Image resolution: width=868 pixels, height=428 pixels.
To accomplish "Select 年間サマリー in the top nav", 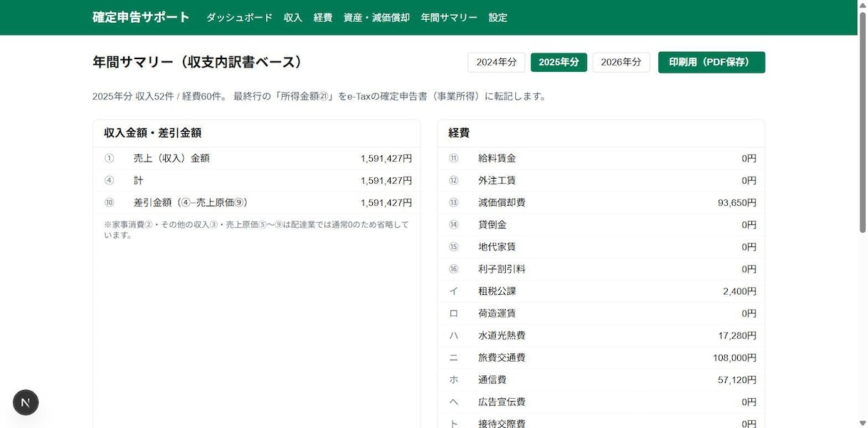I will [x=449, y=18].
